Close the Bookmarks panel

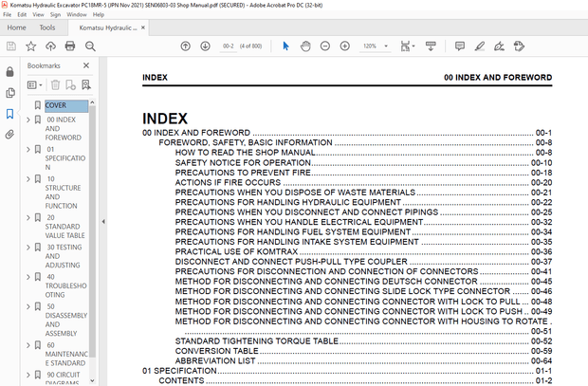(86, 65)
